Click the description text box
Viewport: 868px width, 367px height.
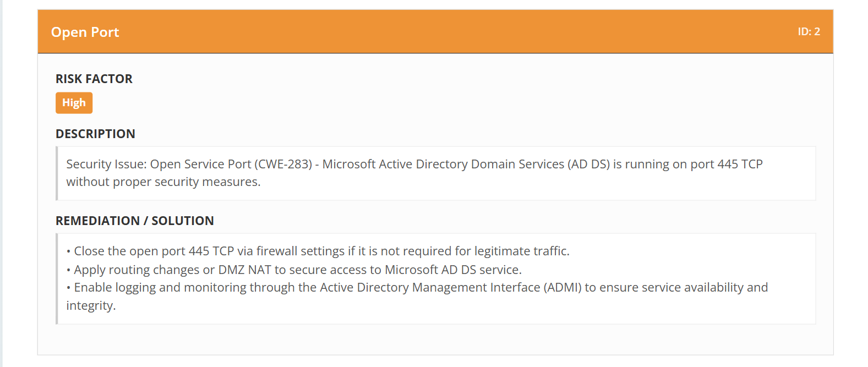click(x=435, y=173)
